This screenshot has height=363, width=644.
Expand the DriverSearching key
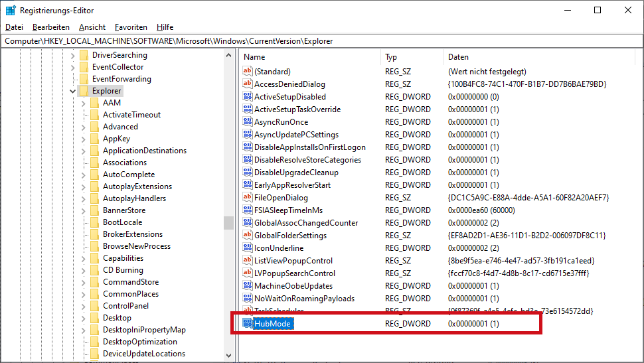(72, 56)
